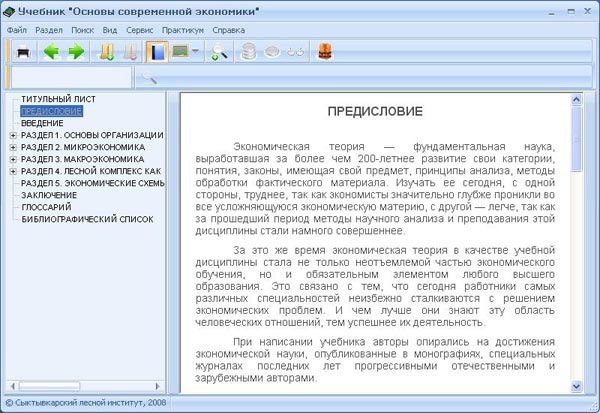Select ТИТУЛЬНЫЙ ЛИСТ in the contents tree
This screenshot has height=413, width=600.
pyautogui.click(x=58, y=99)
